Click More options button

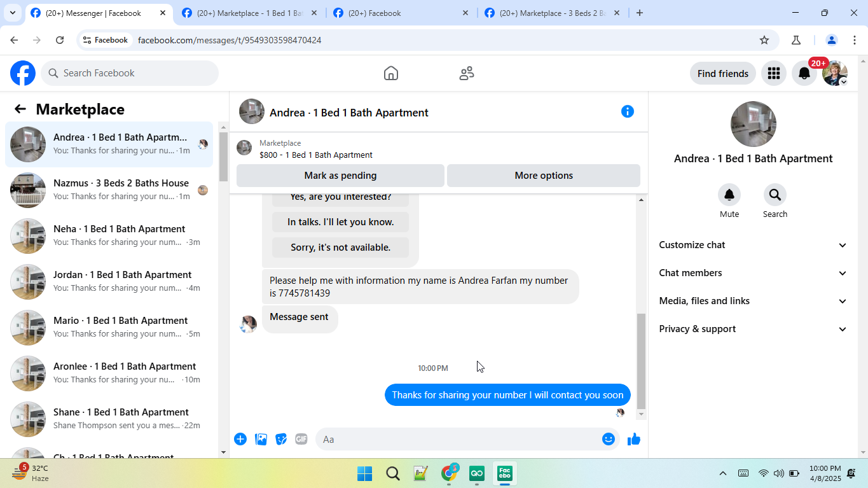tap(544, 176)
